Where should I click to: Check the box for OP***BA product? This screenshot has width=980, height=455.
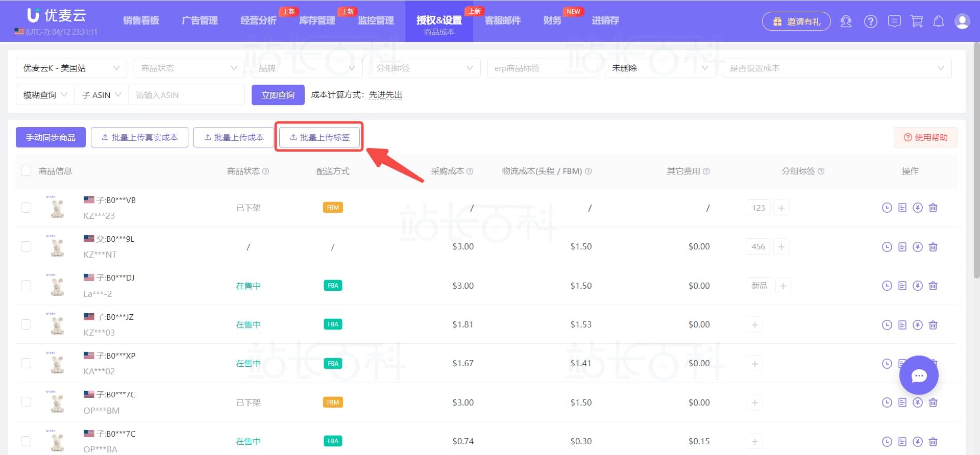[26, 441]
